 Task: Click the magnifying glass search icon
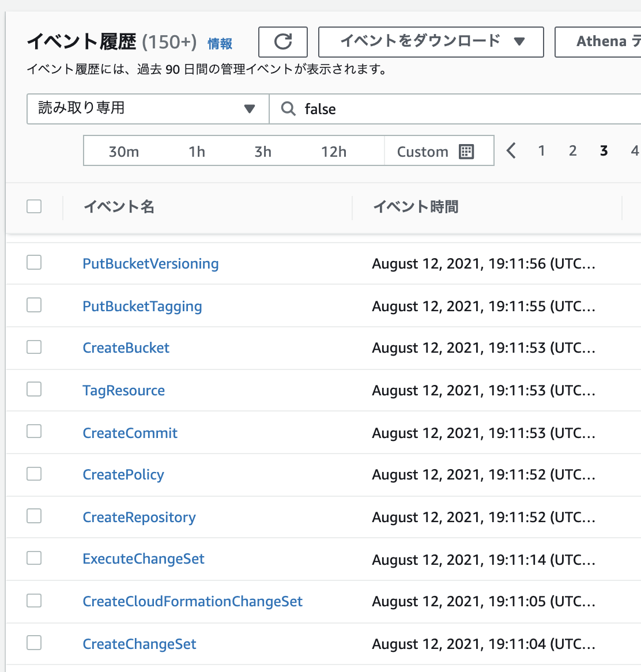tap(288, 109)
